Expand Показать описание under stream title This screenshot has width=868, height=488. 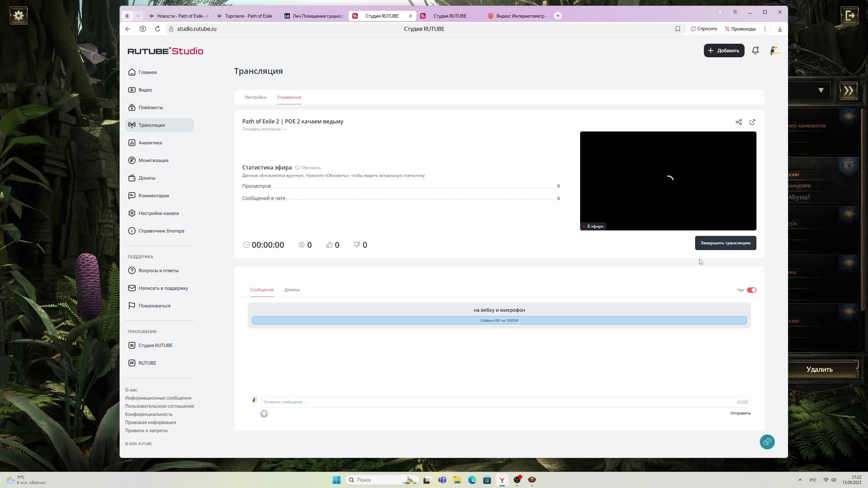pos(264,129)
